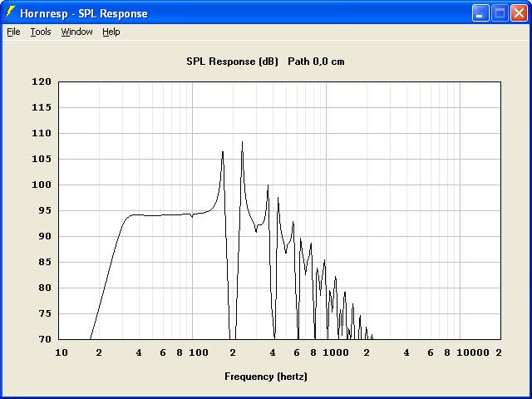Click the 95 dB axis value
The width and height of the screenshot is (532, 399).
pyautogui.click(x=45, y=210)
